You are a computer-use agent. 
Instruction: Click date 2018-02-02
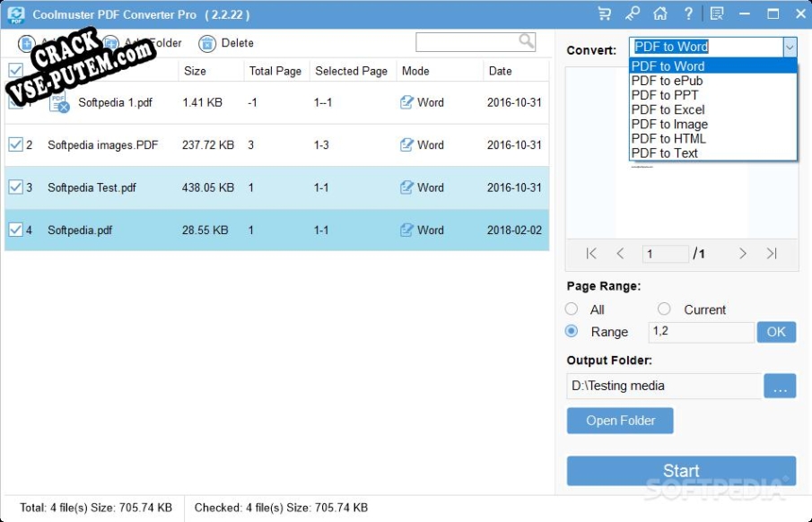click(x=514, y=230)
